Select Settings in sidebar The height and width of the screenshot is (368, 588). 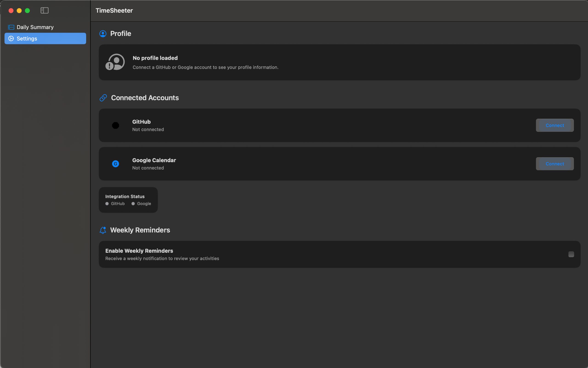tap(45, 38)
